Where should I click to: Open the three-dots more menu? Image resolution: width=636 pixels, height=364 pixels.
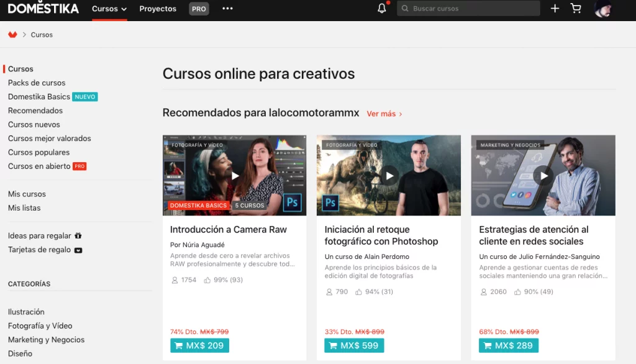pos(227,9)
